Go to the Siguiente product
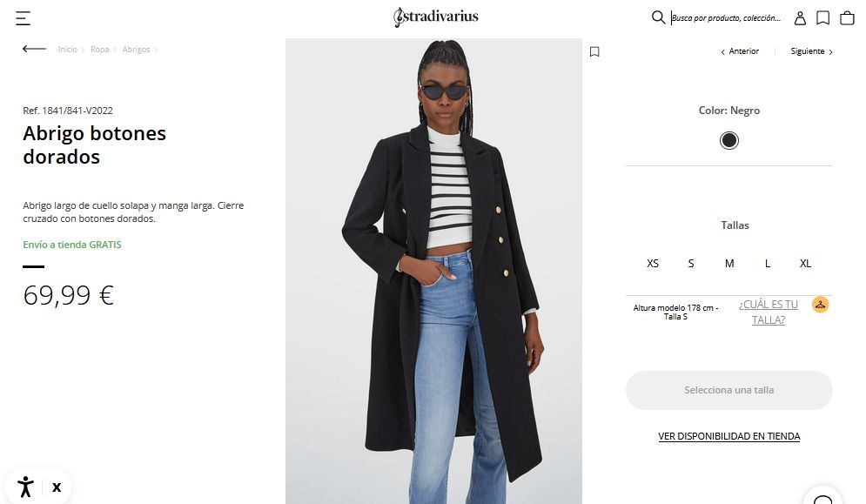Image resolution: width=866 pixels, height=504 pixels. click(x=811, y=51)
